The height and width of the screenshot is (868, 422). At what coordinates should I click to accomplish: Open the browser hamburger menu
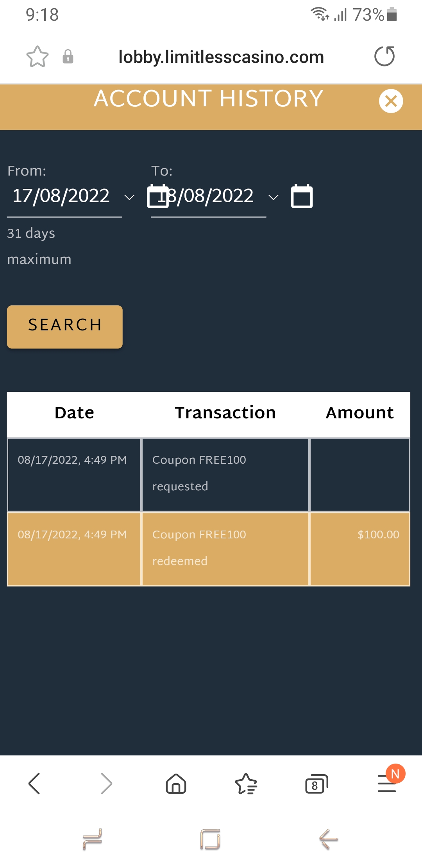387,784
